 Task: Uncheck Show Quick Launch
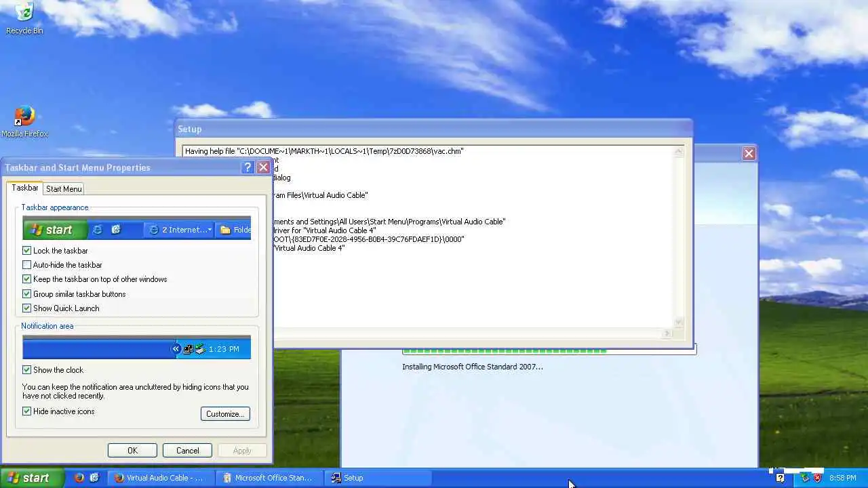click(x=27, y=308)
